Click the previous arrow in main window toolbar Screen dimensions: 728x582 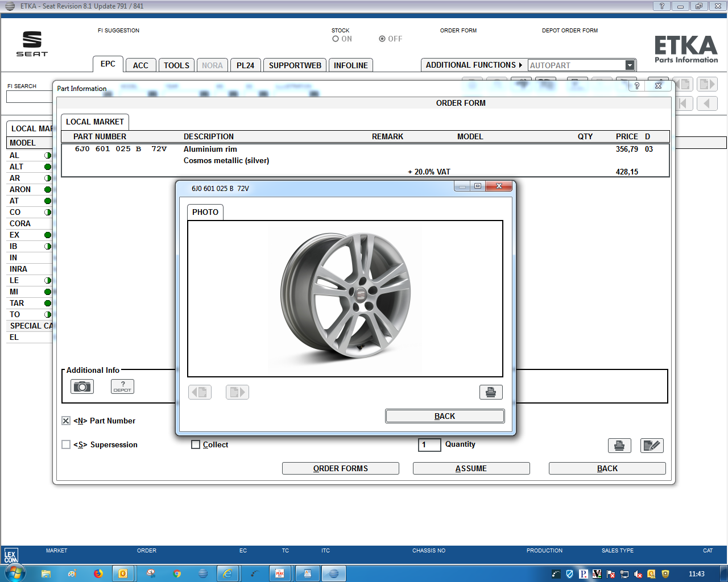(707, 103)
